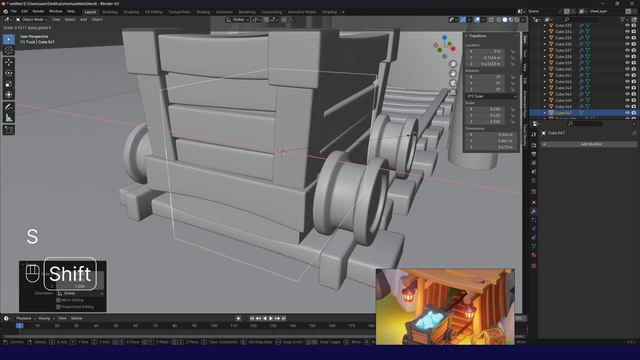Toggle camera view gizmo button
This screenshot has height=360, width=640.
click(453, 83)
